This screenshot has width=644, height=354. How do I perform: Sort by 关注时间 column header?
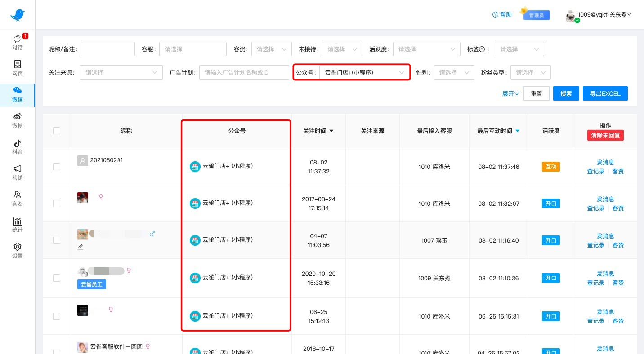[318, 131]
